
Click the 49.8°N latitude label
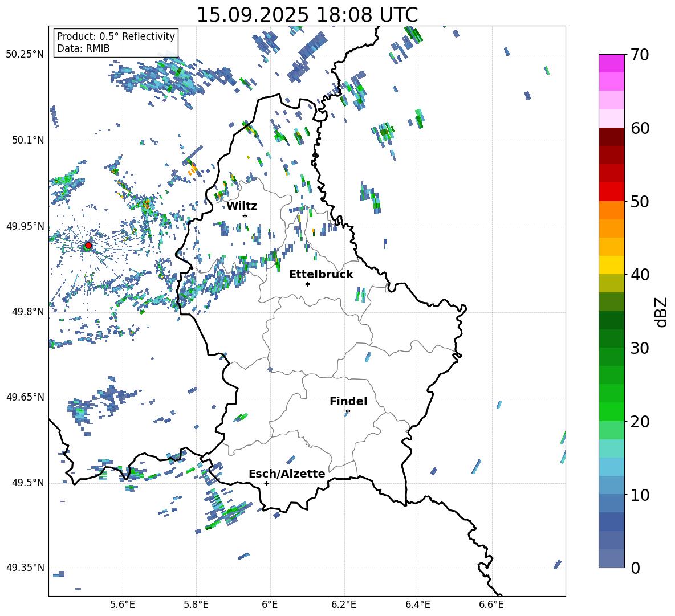[x=28, y=312]
